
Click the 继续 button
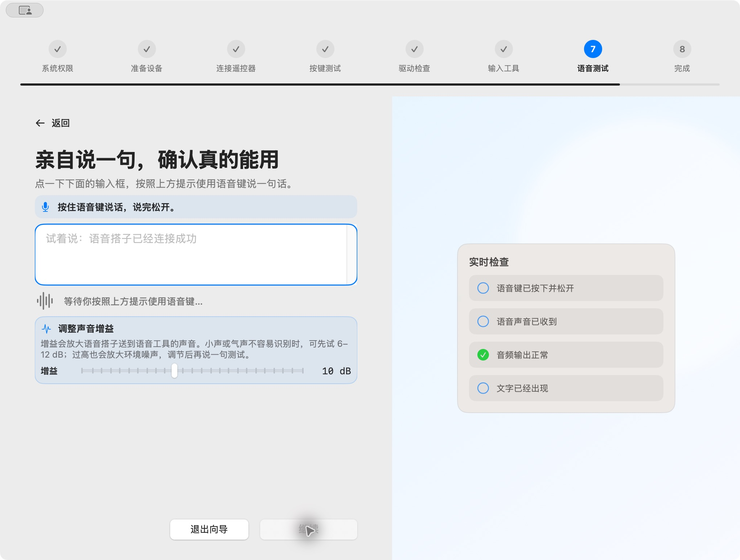click(309, 530)
